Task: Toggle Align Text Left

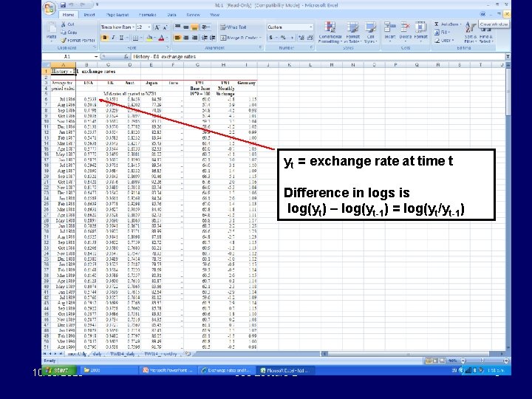Action: 177,38
